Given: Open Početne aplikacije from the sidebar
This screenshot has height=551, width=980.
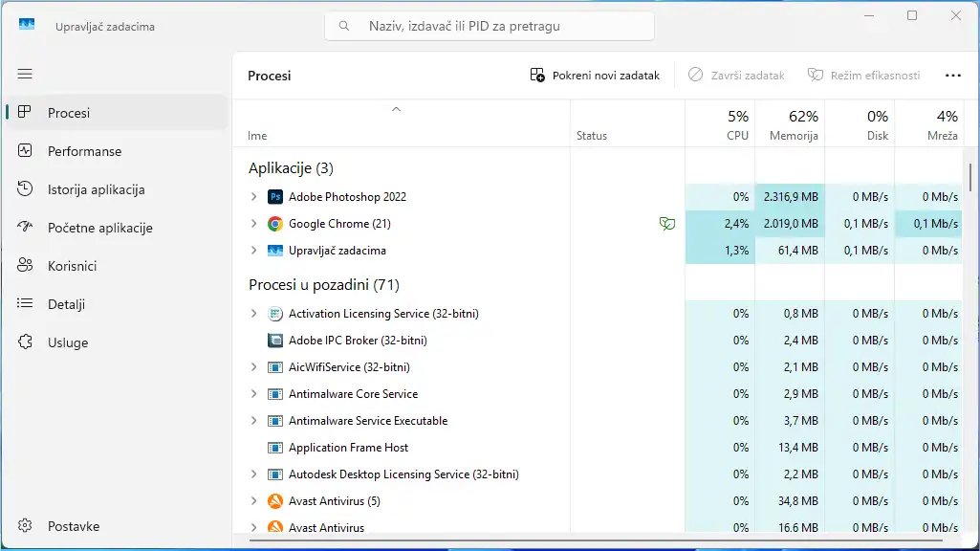Looking at the screenshot, I should pos(25,227).
